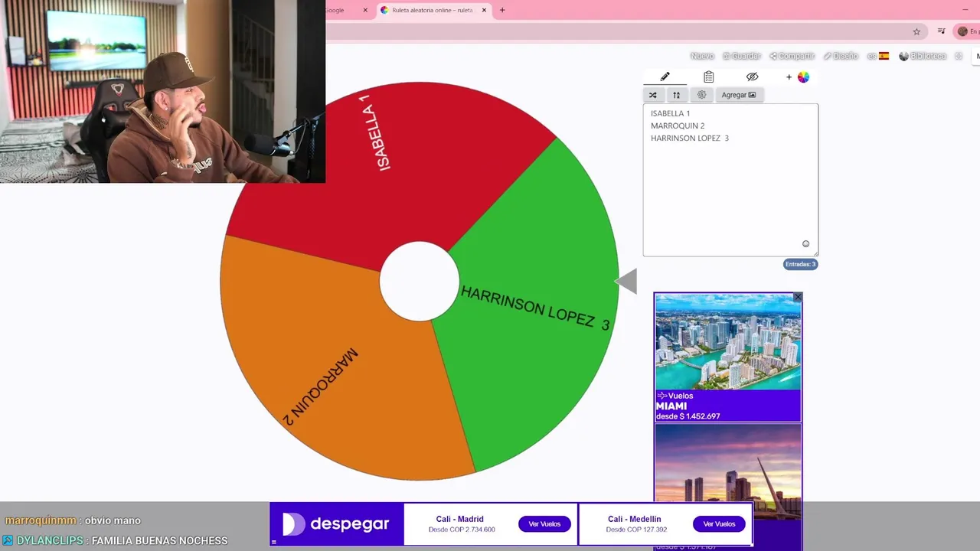Click Agregar image button

(x=739, y=95)
